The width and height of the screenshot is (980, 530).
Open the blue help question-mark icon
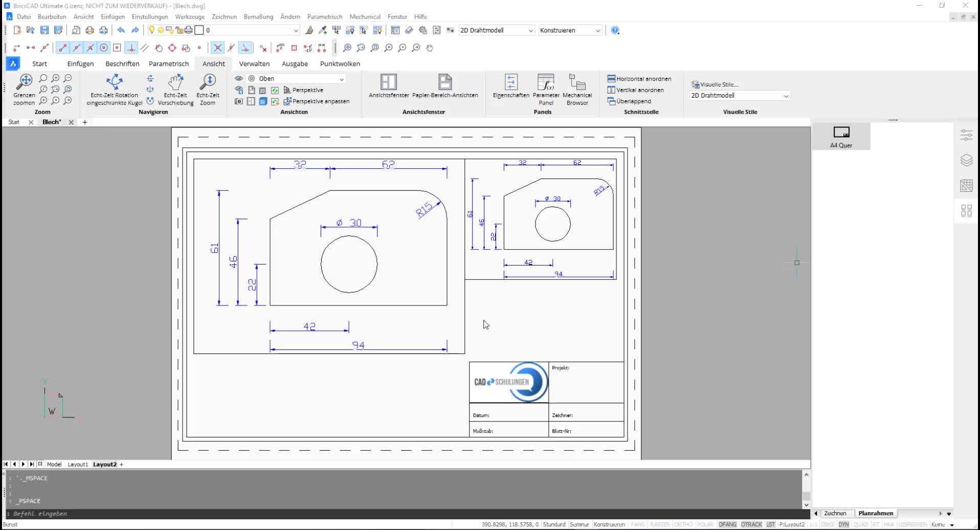coord(615,30)
